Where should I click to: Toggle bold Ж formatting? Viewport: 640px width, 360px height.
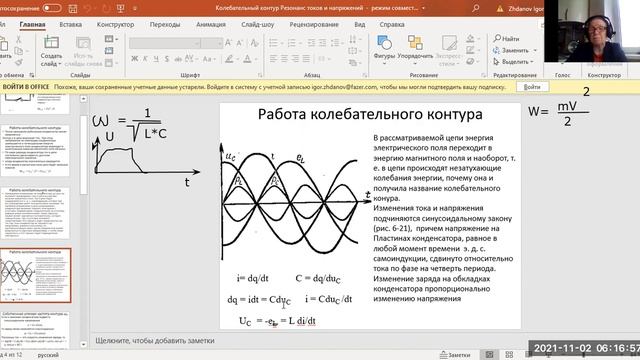click(x=134, y=59)
